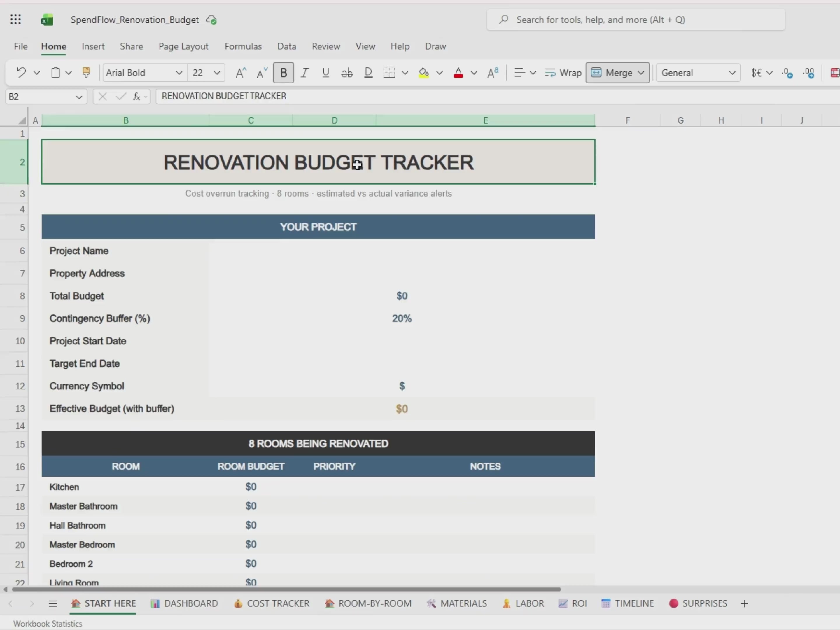
Task: Open the General number format dropdown
Action: click(x=698, y=73)
